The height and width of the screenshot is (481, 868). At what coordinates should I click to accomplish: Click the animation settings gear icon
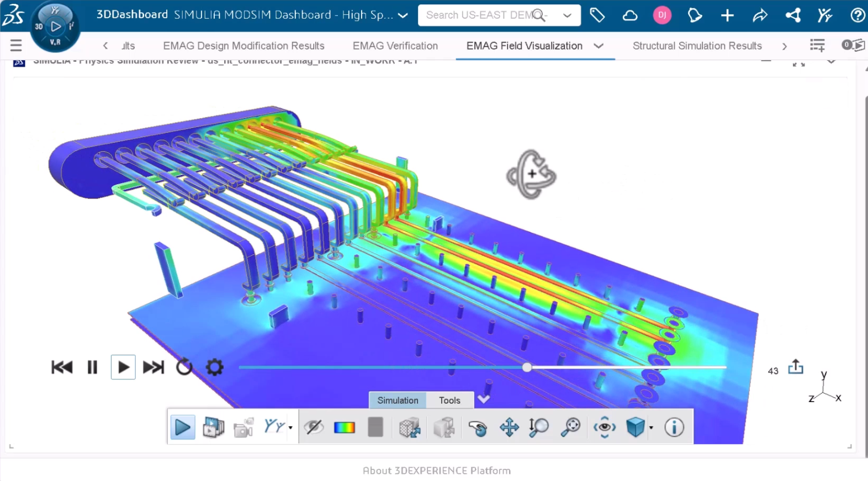click(x=214, y=367)
